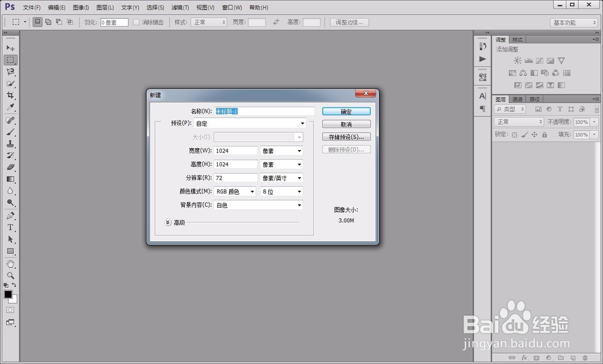Select the Eyedropper tool
This screenshot has width=603, height=364.
[x=10, y=107]
